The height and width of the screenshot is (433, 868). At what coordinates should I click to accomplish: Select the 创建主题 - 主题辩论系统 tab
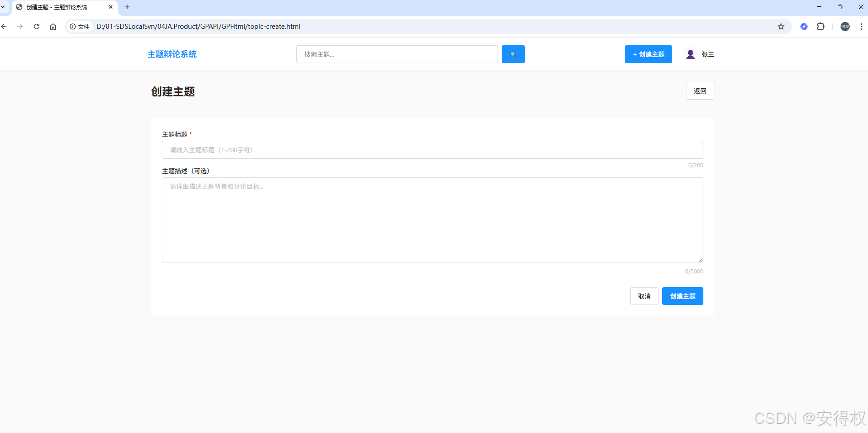click(x=64, y=7)
